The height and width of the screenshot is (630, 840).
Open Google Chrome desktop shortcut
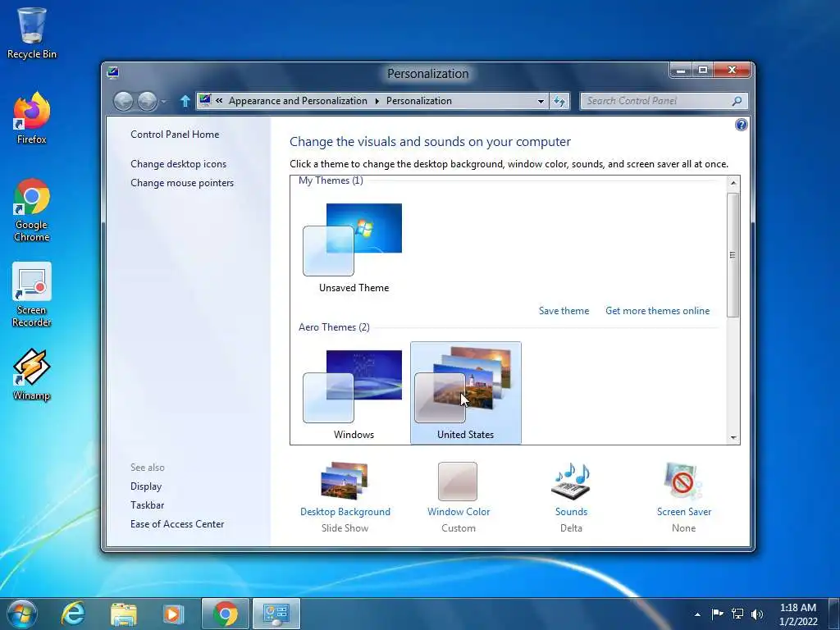pos(32,209)
